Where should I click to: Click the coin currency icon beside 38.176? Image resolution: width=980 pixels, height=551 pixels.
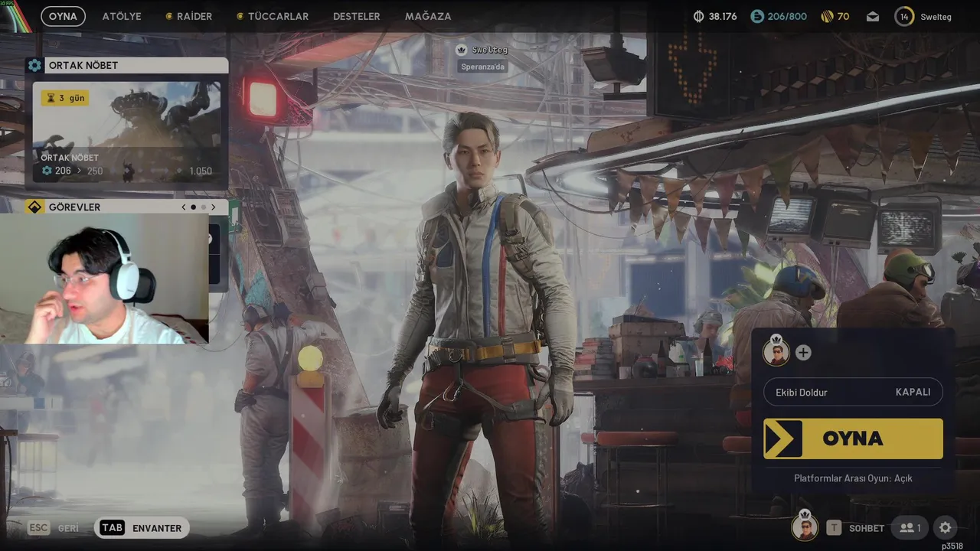click(x=698, y=16)
